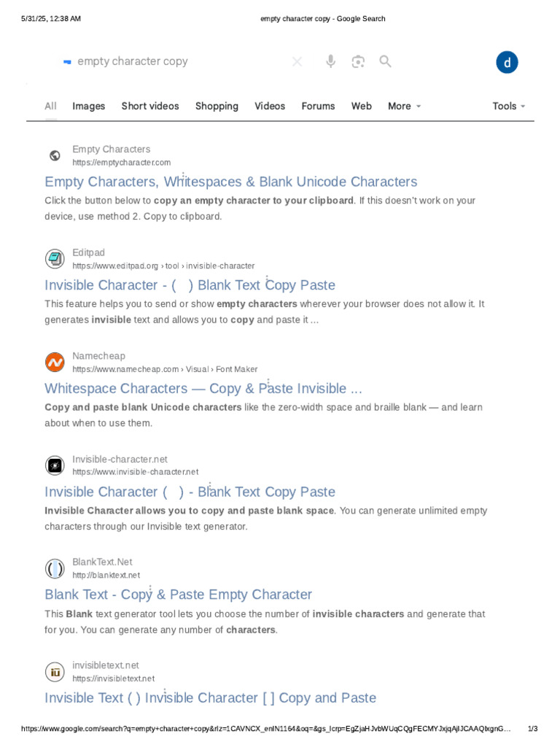Open the account profile avatar
Screen dimensions: 560x747
[x=507, y=63]
